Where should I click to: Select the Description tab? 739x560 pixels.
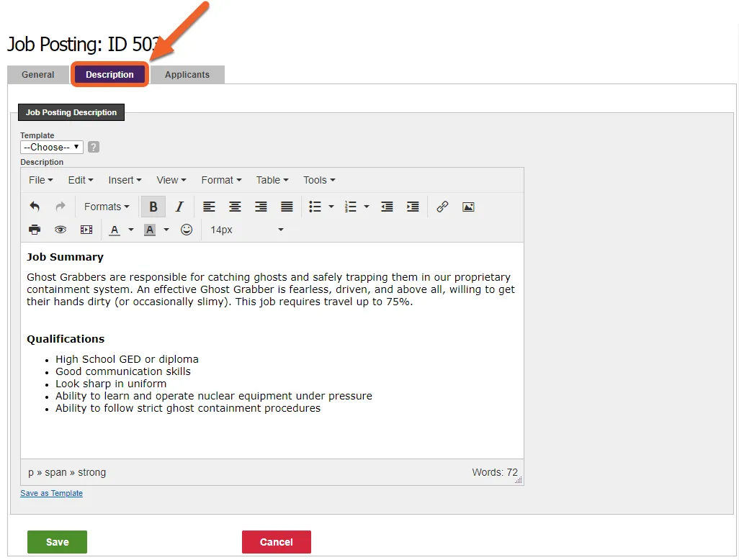click(109, 74)
